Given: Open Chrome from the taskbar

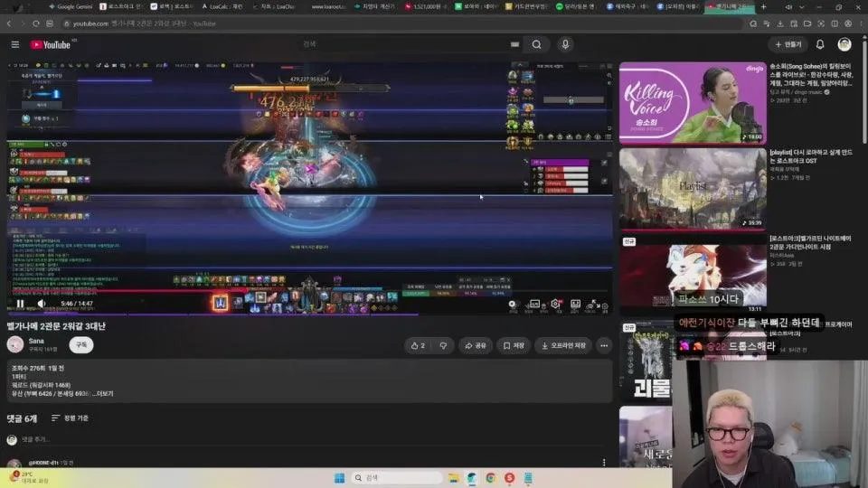Looking at the screenshot, I should pos(490,478).
